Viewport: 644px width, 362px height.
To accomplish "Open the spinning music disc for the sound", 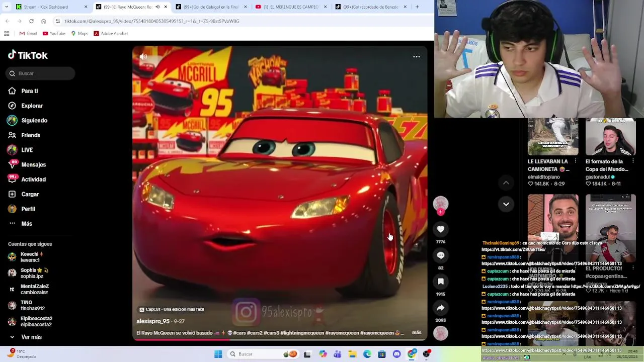I will pyautogui.click(x=441, y=333).
